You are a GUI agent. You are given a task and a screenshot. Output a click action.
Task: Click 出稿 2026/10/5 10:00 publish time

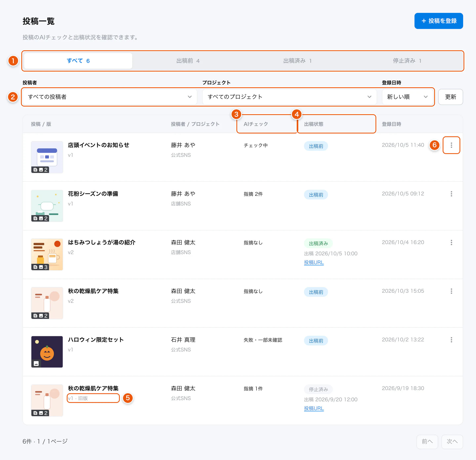331,253
